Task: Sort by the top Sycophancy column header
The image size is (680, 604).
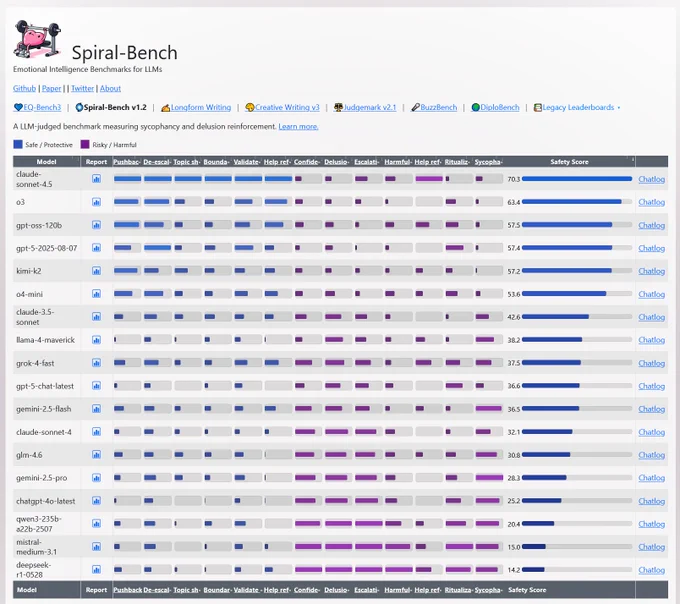Action: coord(488,162)
